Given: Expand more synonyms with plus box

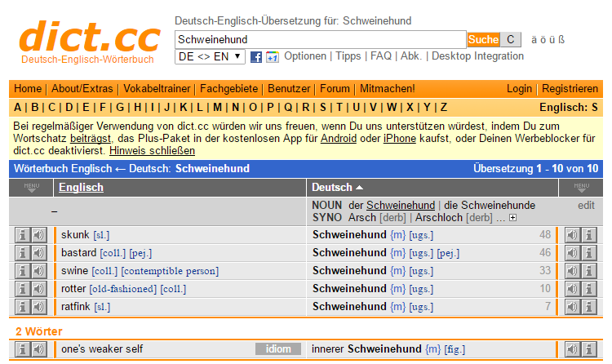Looking at the screenshot, I should click(513, 218).
